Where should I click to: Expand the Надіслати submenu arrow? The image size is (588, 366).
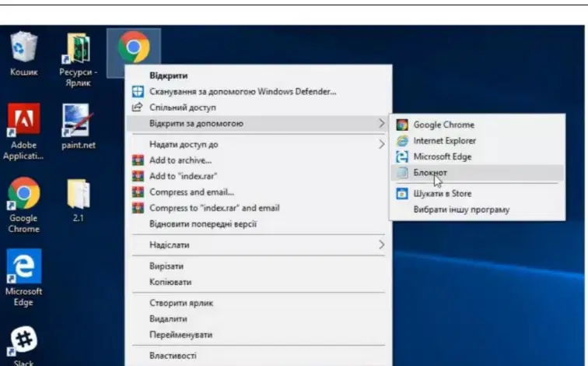(381, 245)
